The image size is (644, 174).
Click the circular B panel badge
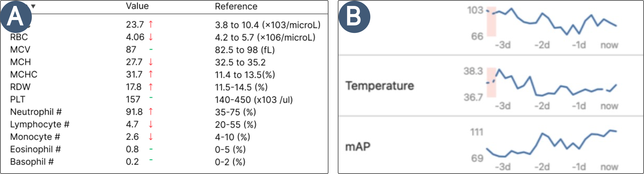(x=354, y=17)
